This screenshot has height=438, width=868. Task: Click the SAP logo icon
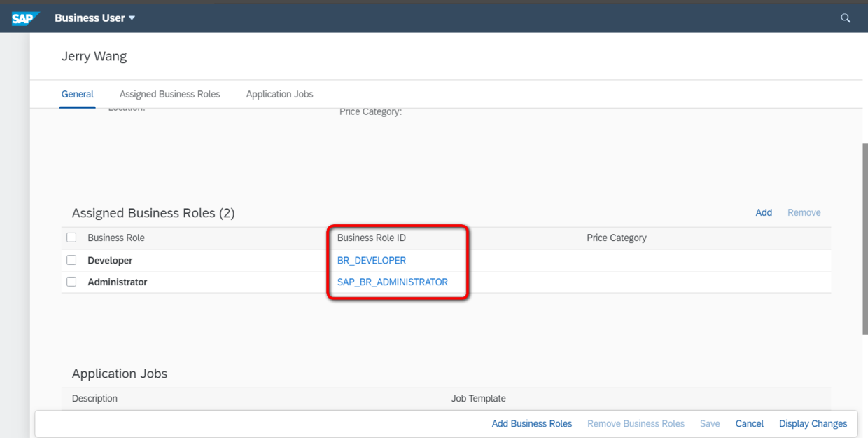(25, 18)
